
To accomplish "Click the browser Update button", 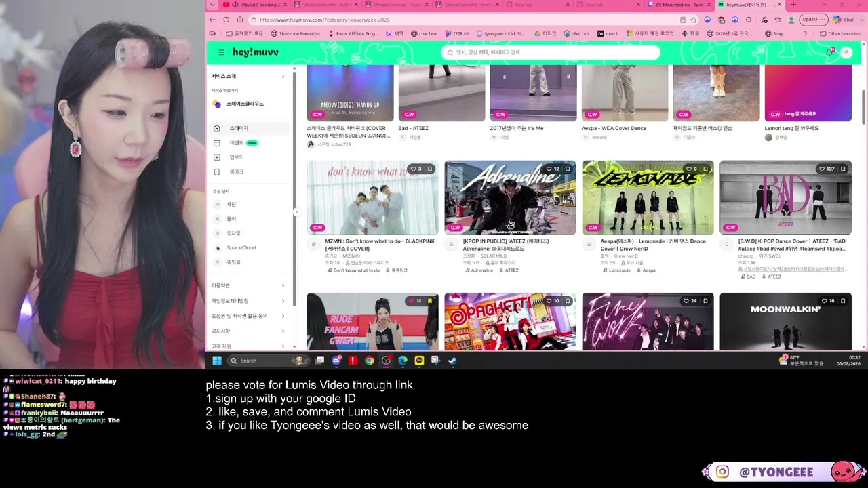I will tap(813, 20).
